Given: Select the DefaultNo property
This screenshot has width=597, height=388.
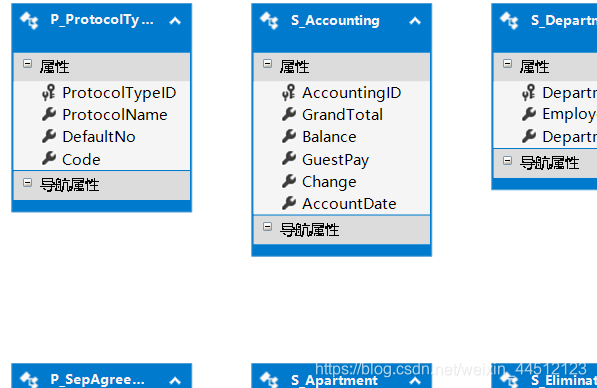Looking at the screenshot, I should point(99,137).
